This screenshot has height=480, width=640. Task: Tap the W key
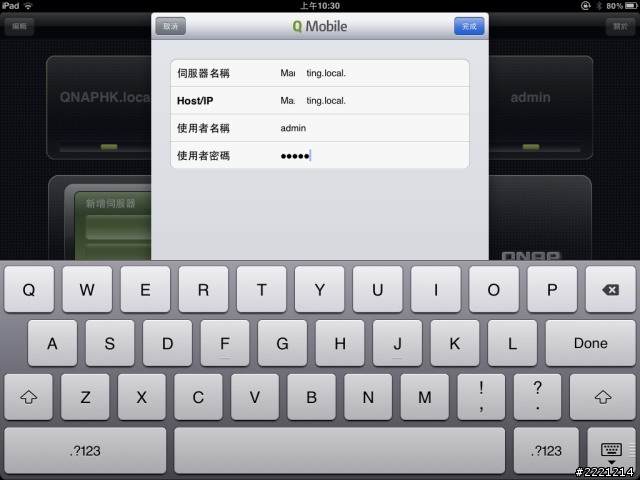(87, 289)
